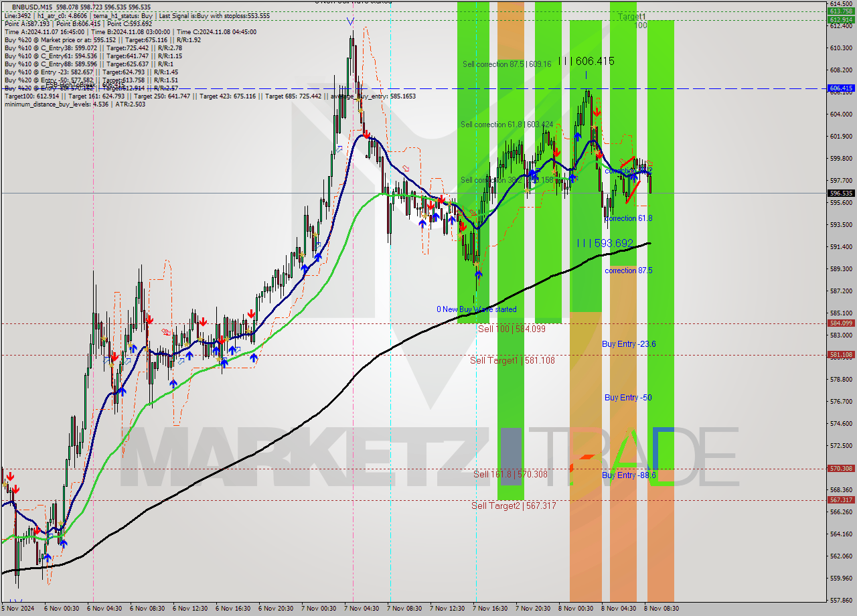Select the blue 'correction 87.5' label
The image size is (857, 616).
pos(628,271)
